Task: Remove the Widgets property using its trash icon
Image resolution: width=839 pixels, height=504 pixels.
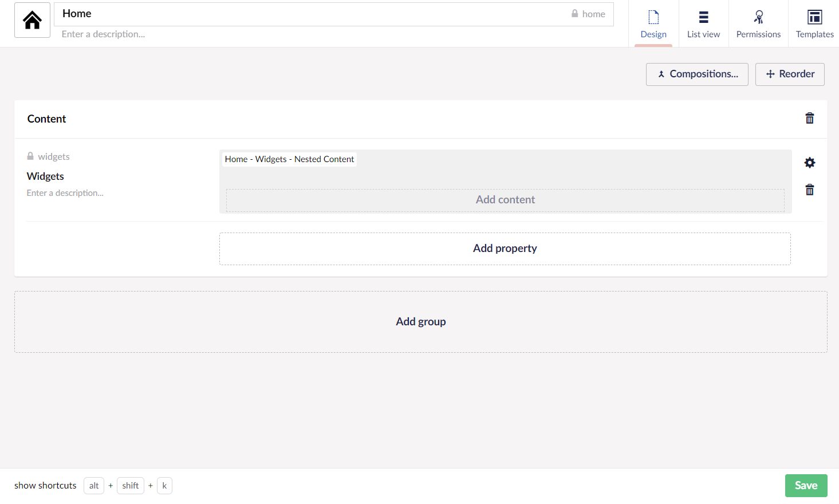Action: tap(809, 190)
